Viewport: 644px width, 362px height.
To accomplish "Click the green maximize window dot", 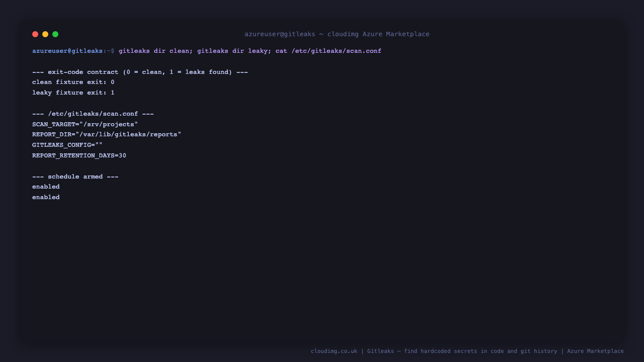I will 55,34.
